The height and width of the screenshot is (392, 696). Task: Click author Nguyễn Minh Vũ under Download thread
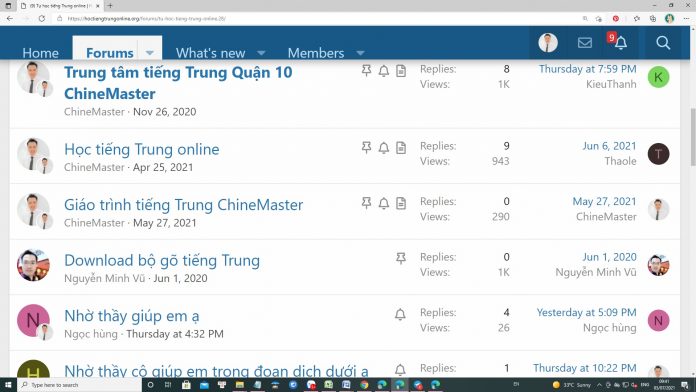pyautogui.click(x=104, y=278)
